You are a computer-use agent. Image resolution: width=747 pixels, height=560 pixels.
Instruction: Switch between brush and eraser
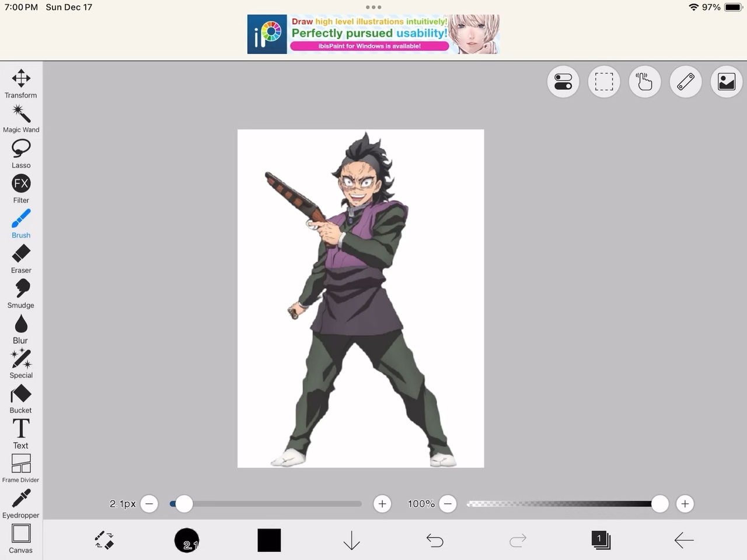coord(104,540)
